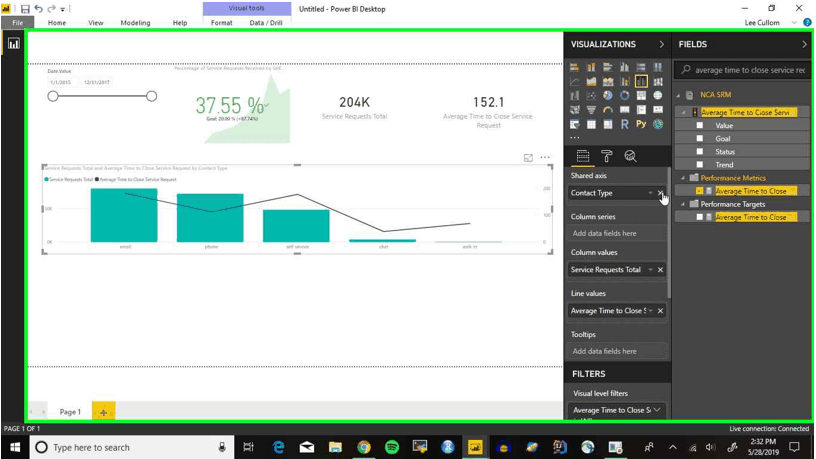The width and height of the screenshot is (816, 459).
Task: Remove Average Time to Close from Line values
Action: click(660, 311)
